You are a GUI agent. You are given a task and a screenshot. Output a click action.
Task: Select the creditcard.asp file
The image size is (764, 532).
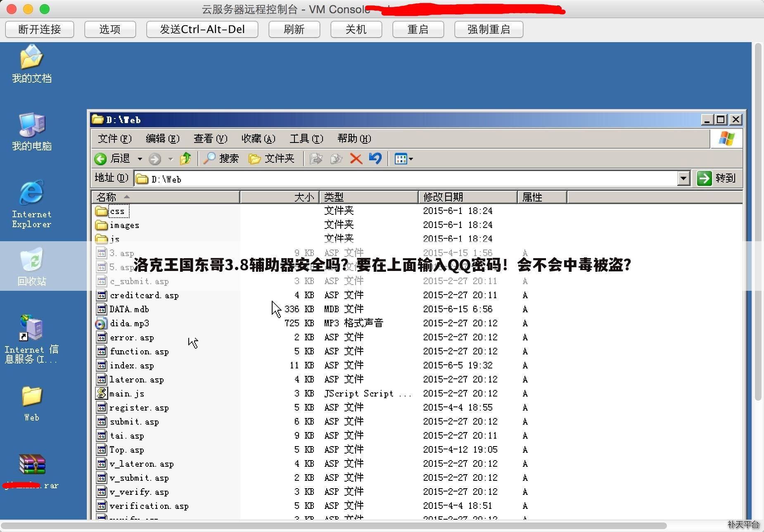[x=138, y=295]
